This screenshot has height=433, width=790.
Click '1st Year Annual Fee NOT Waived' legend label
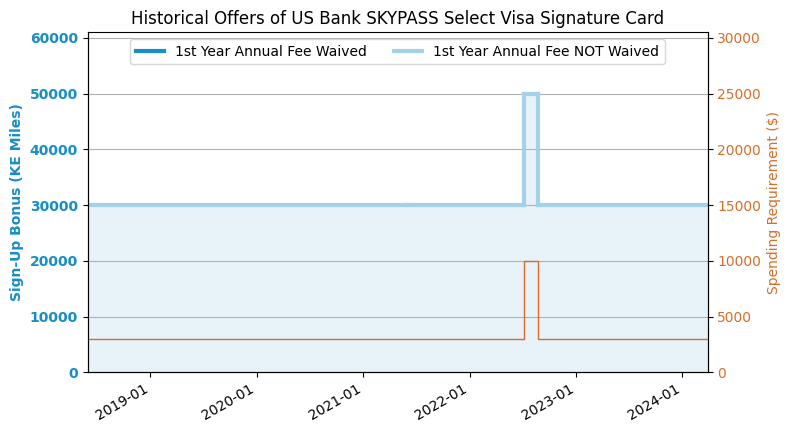point(546,51)
